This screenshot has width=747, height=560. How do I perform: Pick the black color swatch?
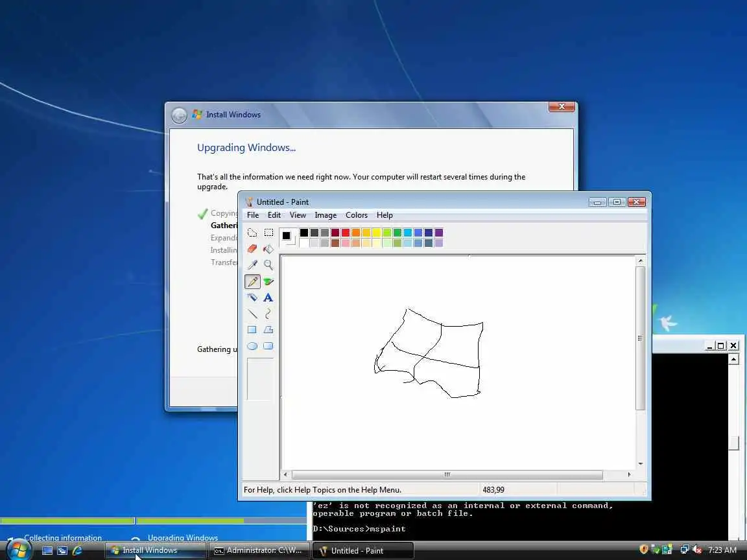304,233
